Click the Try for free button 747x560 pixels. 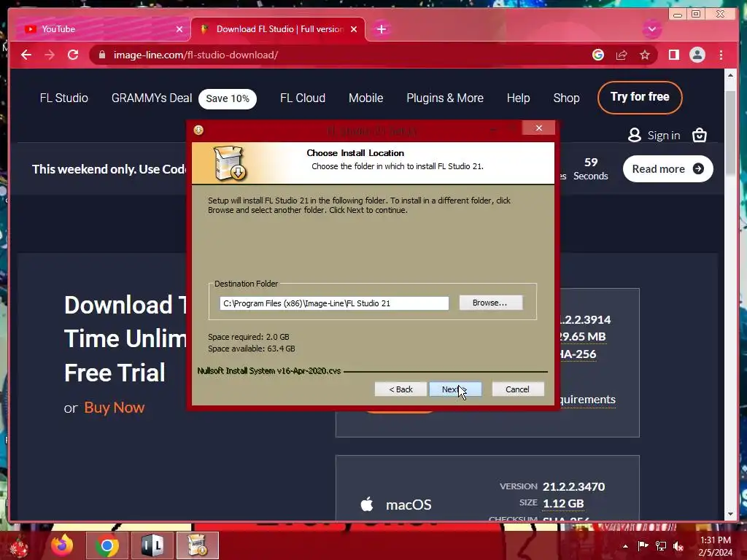[x=640, y=97]
